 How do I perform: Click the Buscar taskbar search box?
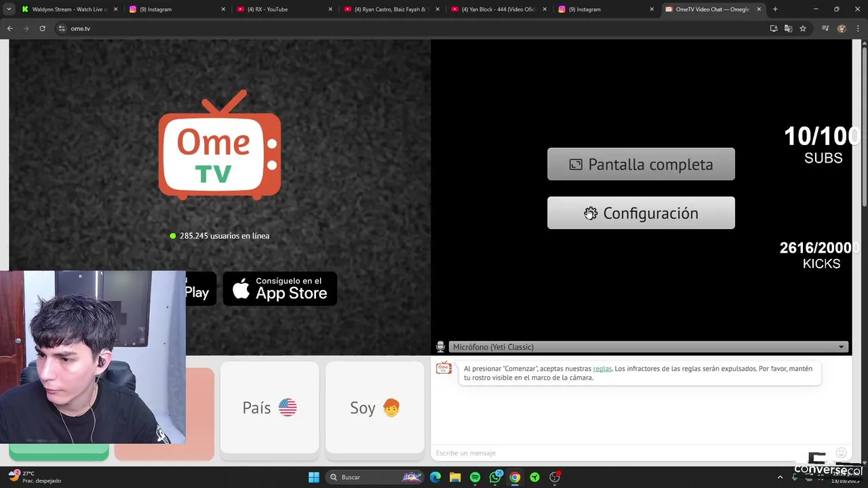(375, 477)
